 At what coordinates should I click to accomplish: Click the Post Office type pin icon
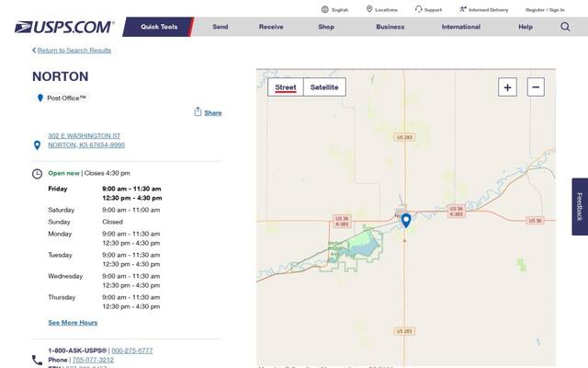tap(40, 98)
